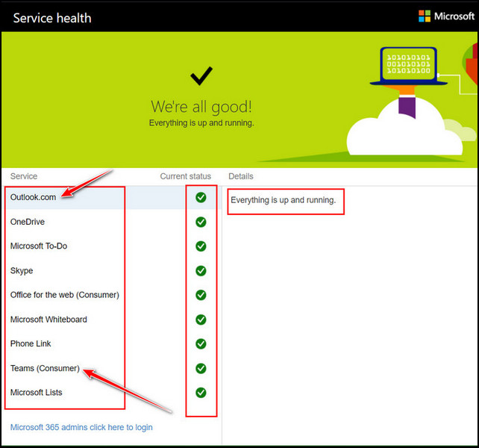
Task: Click status check for Teams (Consumer)
Action: (x=201, y=368)
